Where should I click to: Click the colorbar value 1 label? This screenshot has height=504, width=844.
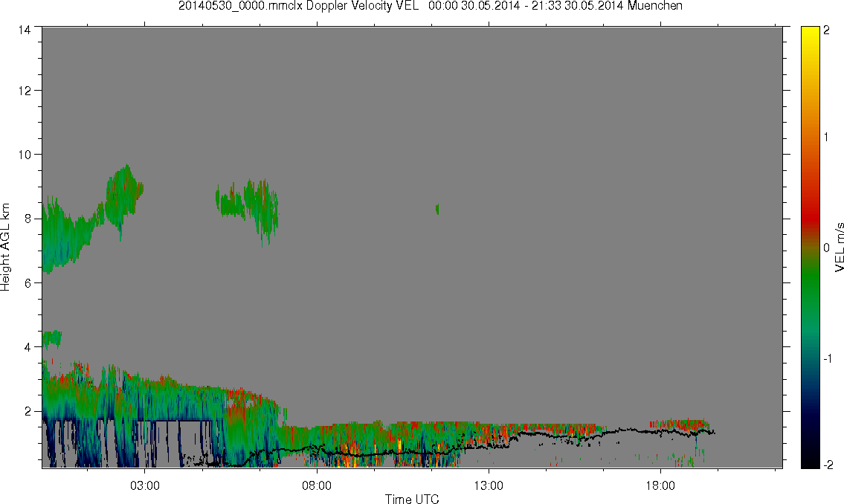(x=827, y=138)
